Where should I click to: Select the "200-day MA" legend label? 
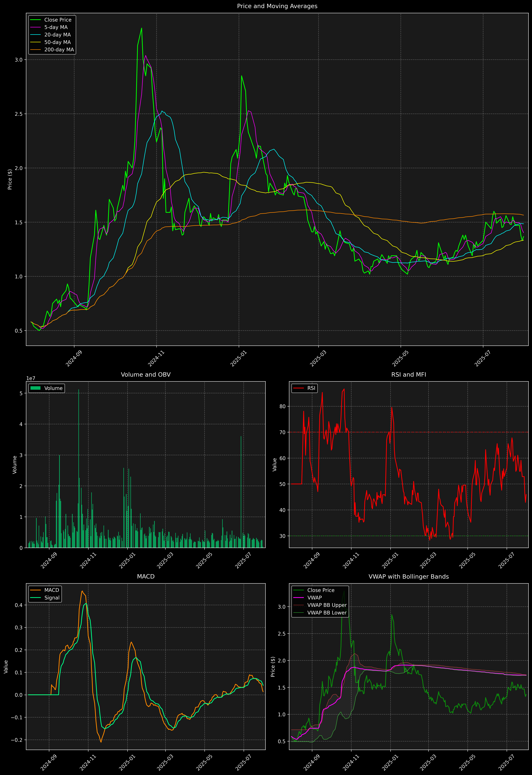[59, 50]
